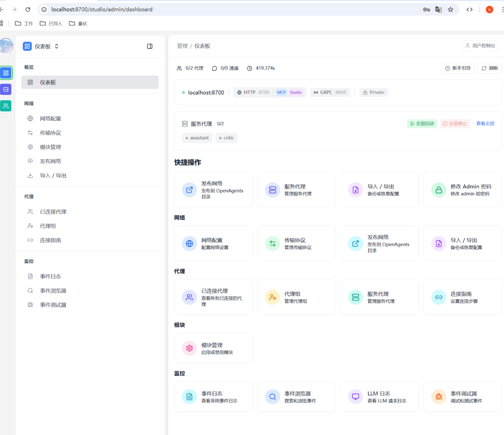Click the 全部启动 button
This screenshot has width=504, height=435.
422,124
